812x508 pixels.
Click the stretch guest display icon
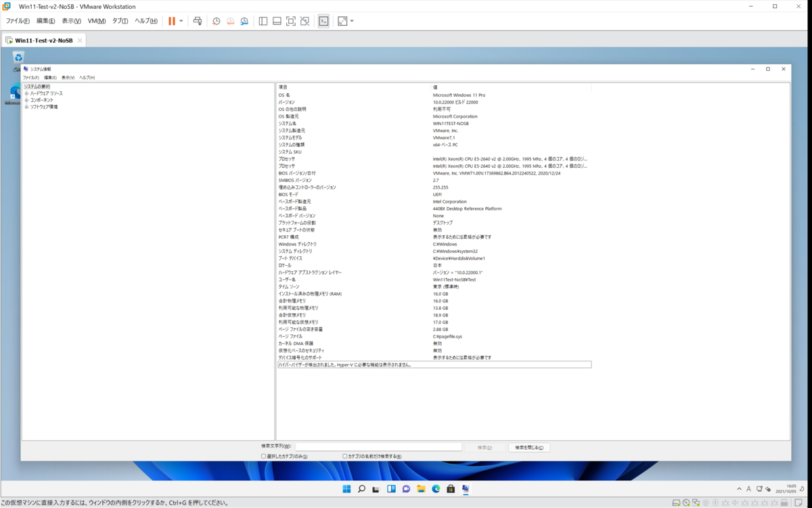[x=342, y=21]
